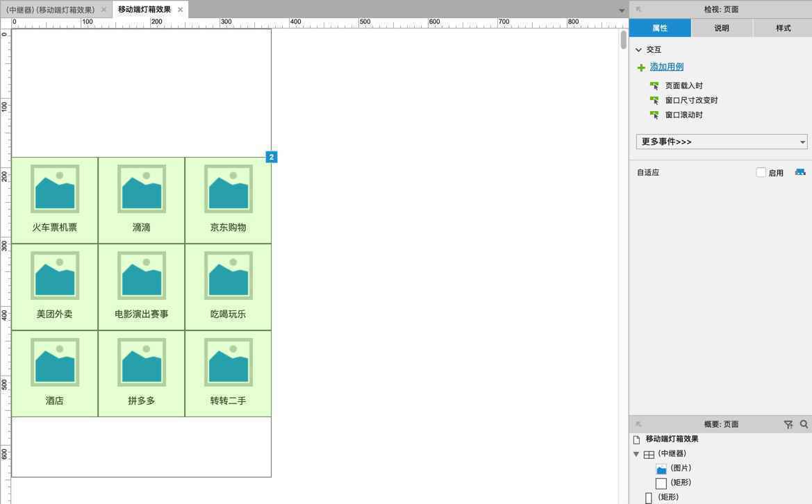Select the image icon above 吃喝玩乐
This screenshot has height=504, width=812.
tap(229, 276)
